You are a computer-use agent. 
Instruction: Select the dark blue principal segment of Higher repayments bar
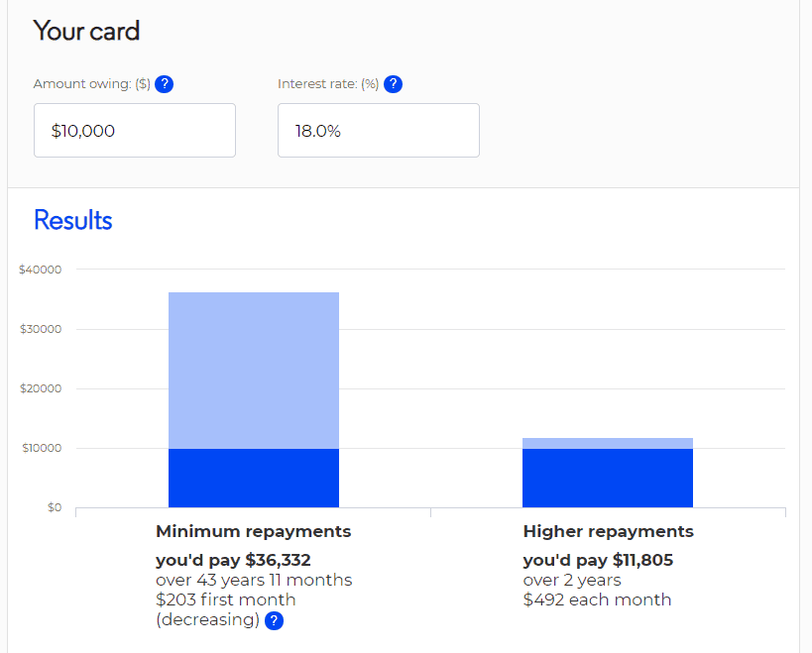coord(608,479)
